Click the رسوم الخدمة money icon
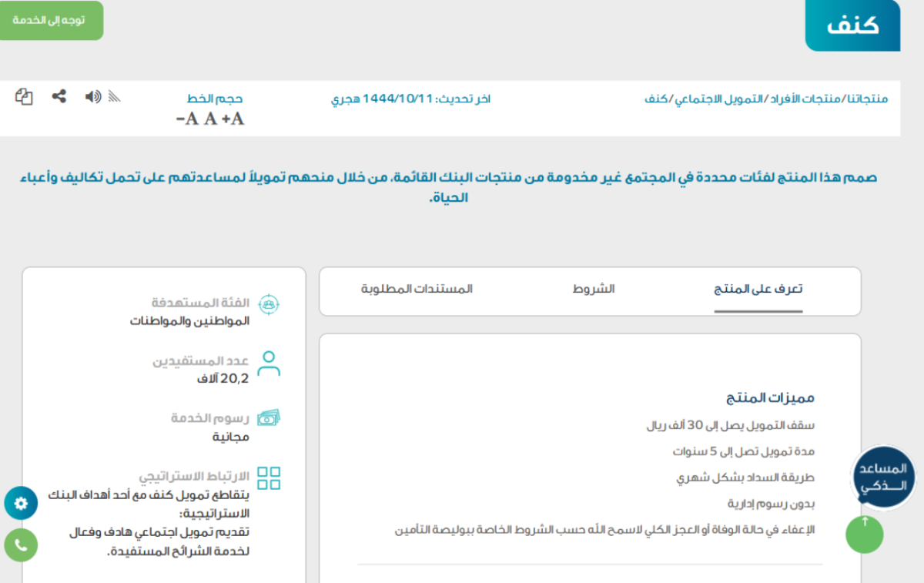 (268, 418)
